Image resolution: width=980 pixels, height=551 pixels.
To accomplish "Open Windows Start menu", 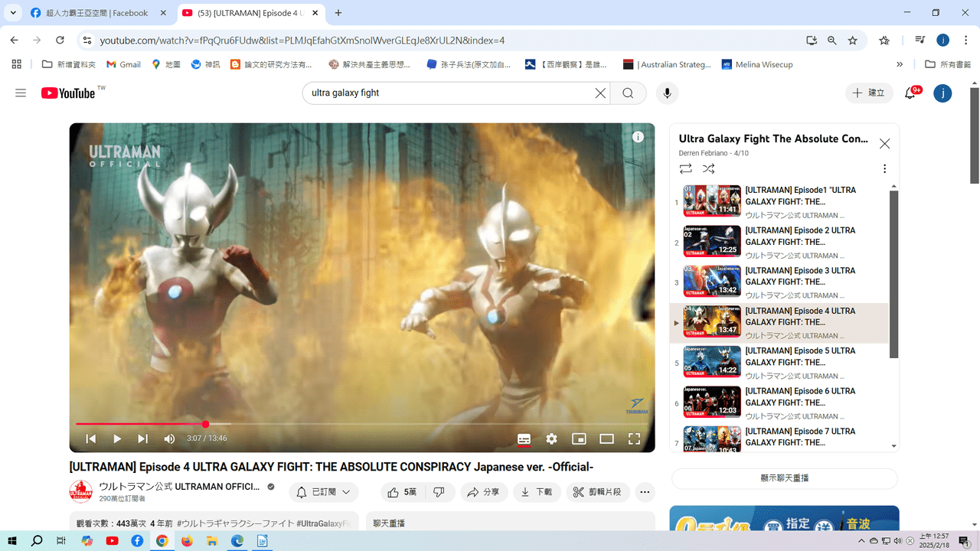I will coord(12,541).
